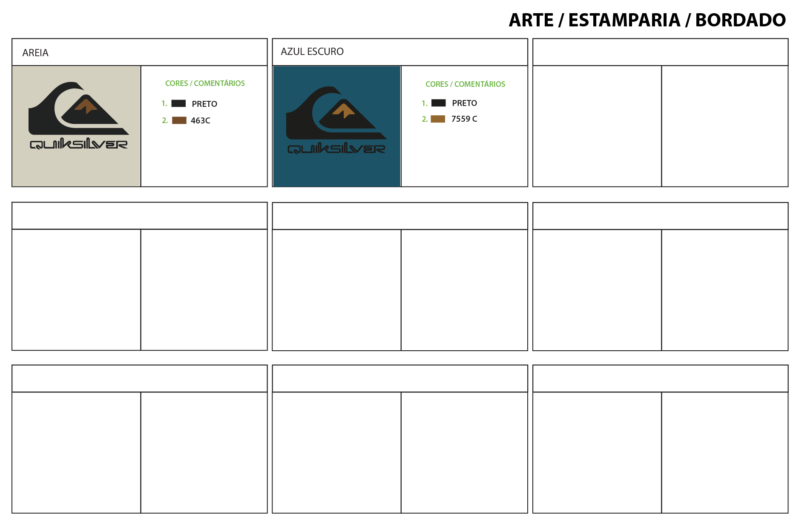Click the 7559 C color code text

[464, 119]
